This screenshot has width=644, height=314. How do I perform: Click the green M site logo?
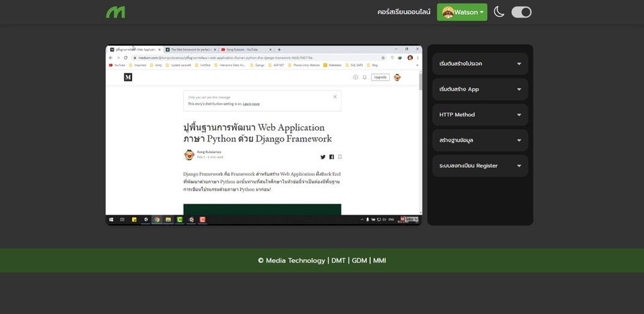[x=115, y=12]
